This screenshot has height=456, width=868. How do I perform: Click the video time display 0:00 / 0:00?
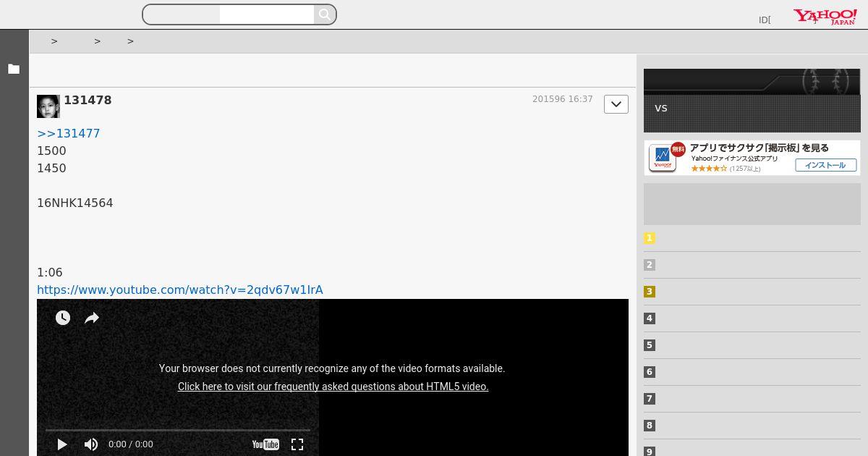[x=131, y=444]
